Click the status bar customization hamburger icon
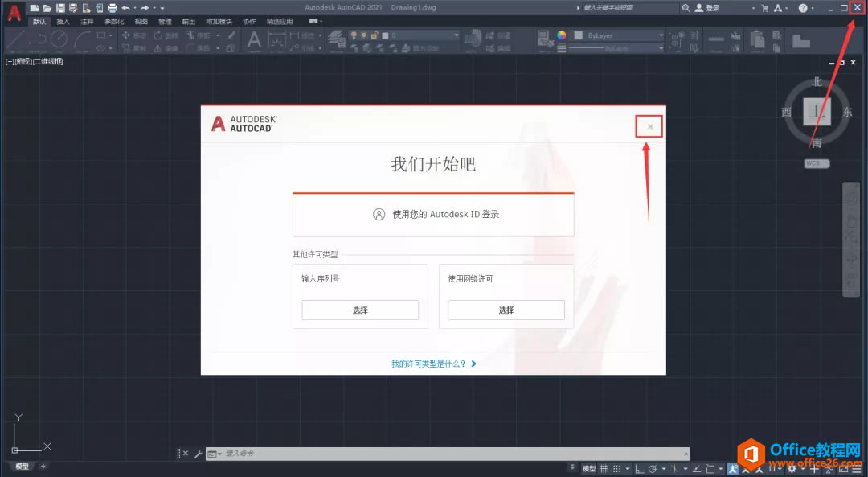This screenshot has width=868, height=477. click(857, 469)
